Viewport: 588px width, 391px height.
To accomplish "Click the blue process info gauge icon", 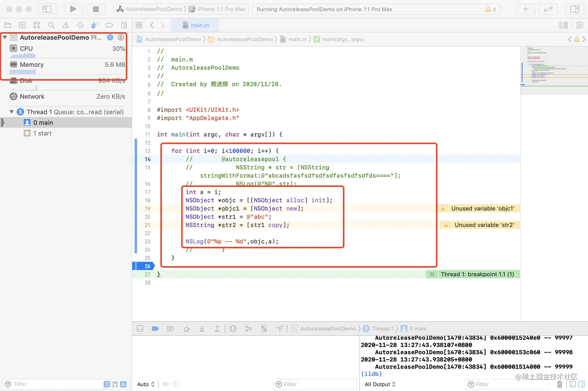I will coord(110,37).
